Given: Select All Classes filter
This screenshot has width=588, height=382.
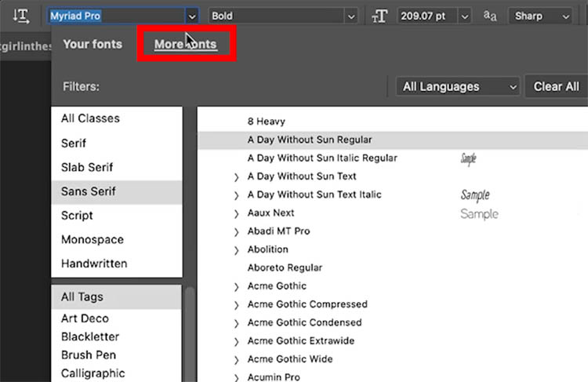Looking at the screenshot, I should click(x=117, y=118).
